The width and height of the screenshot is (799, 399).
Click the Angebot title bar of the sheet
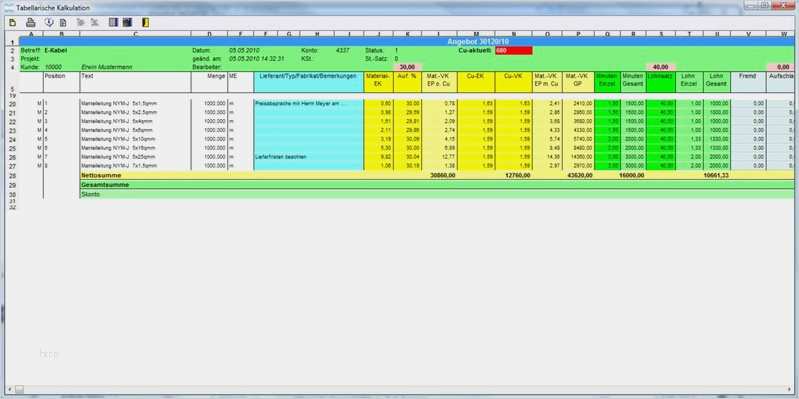407,42
